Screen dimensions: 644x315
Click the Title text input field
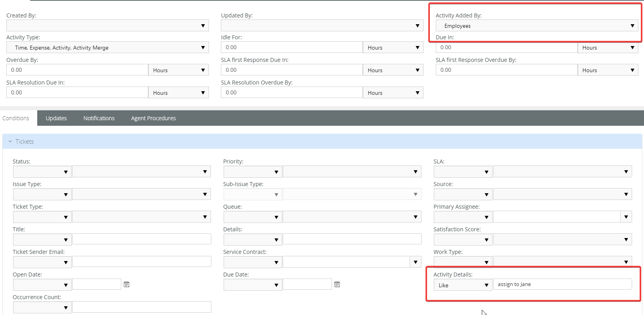tap(142, 239)
